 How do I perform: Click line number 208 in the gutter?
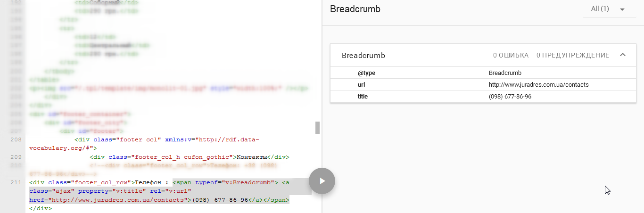(x=16, y=140)
